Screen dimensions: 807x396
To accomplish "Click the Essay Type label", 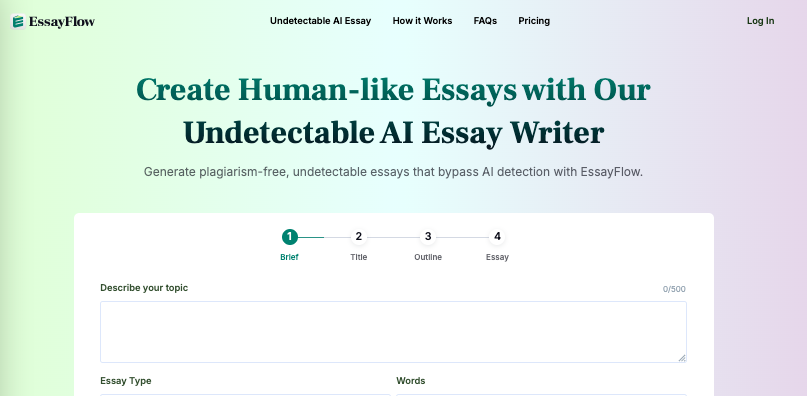I will 126,381.
